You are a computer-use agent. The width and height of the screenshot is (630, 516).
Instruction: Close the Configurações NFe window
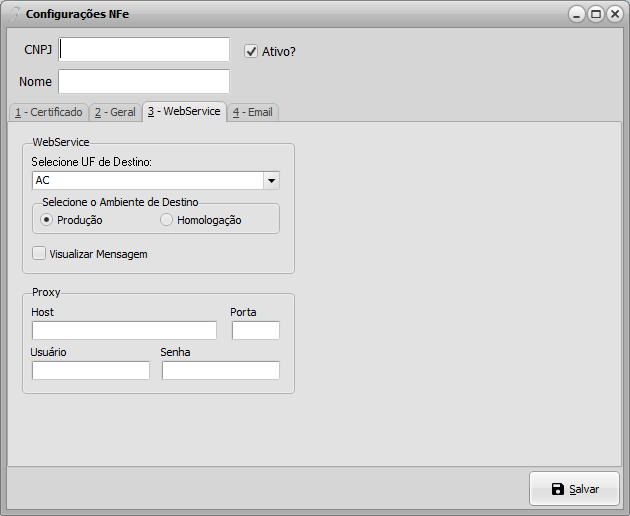(615, 14)
